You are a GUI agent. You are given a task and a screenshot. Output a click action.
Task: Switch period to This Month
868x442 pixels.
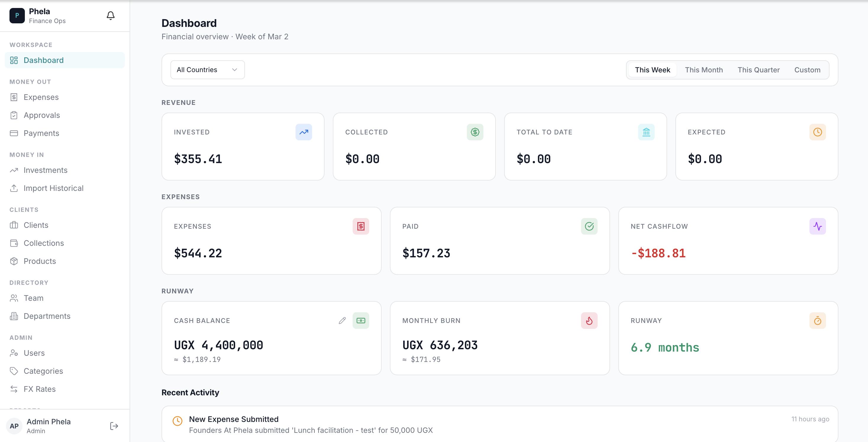[x=704, y=70]
